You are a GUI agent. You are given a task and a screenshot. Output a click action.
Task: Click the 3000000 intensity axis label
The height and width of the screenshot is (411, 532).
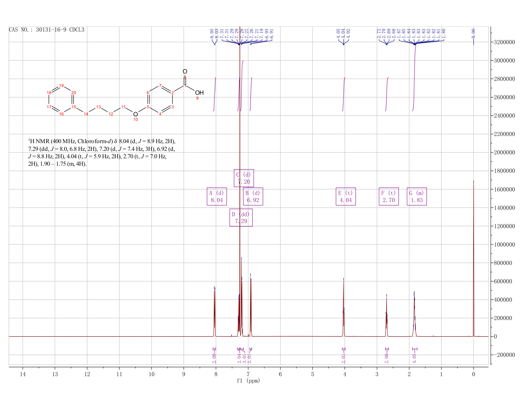[504, 61]
